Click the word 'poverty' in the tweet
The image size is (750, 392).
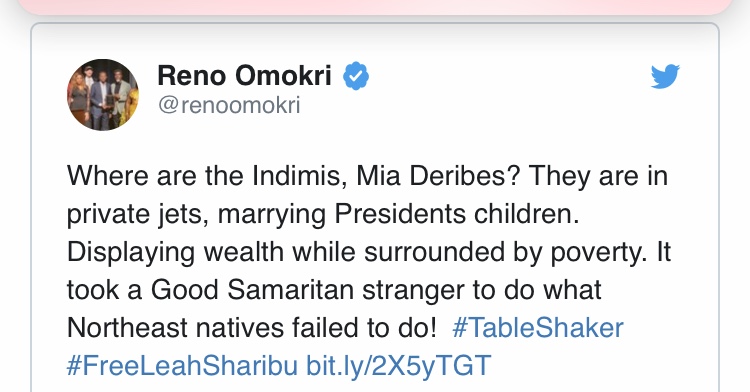point(596,253)
